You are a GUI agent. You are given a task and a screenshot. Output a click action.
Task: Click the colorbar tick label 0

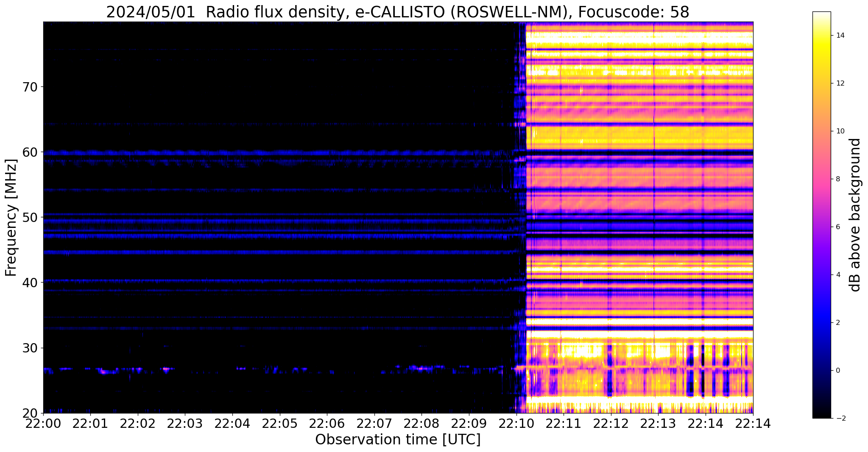coord(837,371)
